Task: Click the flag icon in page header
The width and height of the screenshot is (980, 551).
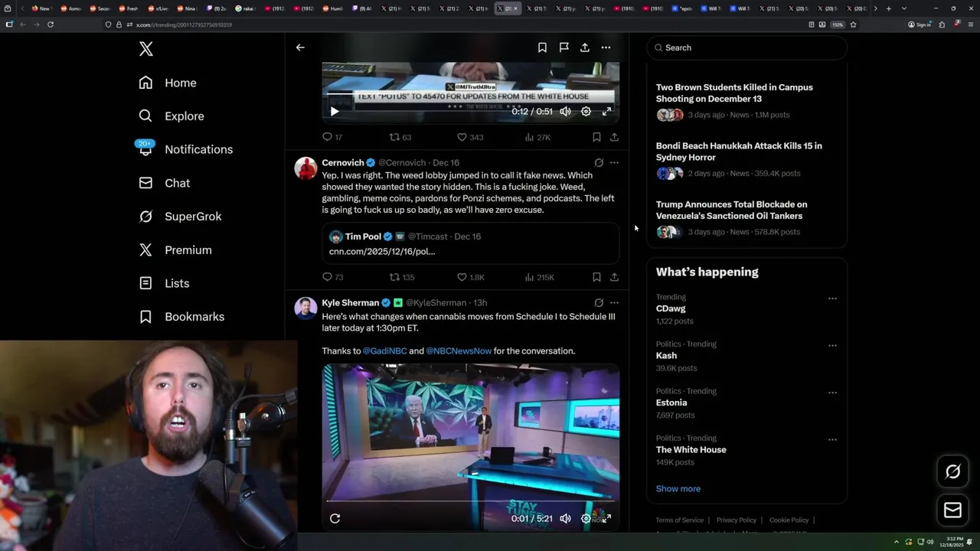Action: point(563,47)
